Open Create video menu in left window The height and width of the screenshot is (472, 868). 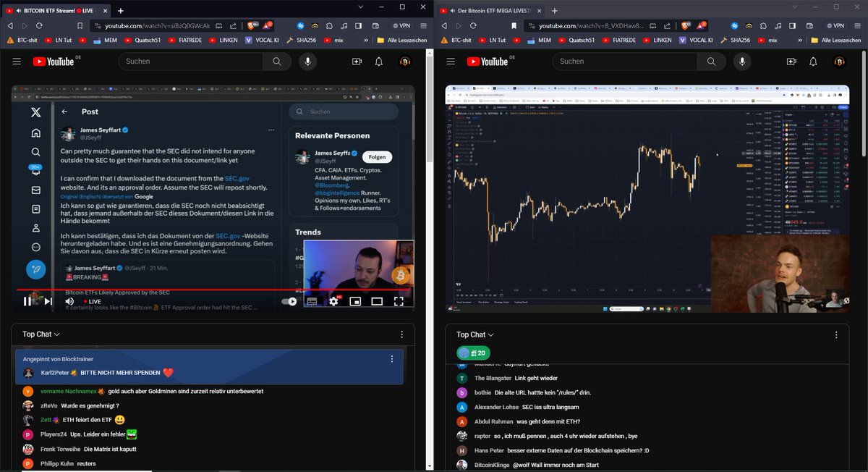(357, 62)
